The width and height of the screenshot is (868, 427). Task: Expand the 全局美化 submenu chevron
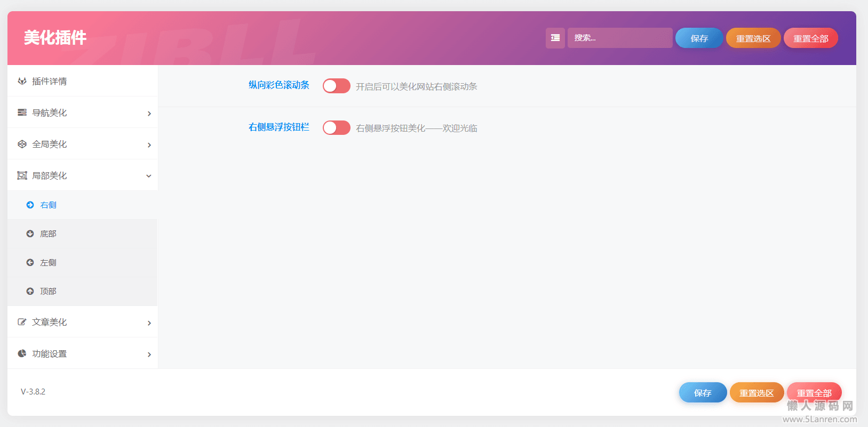point(149,145)
